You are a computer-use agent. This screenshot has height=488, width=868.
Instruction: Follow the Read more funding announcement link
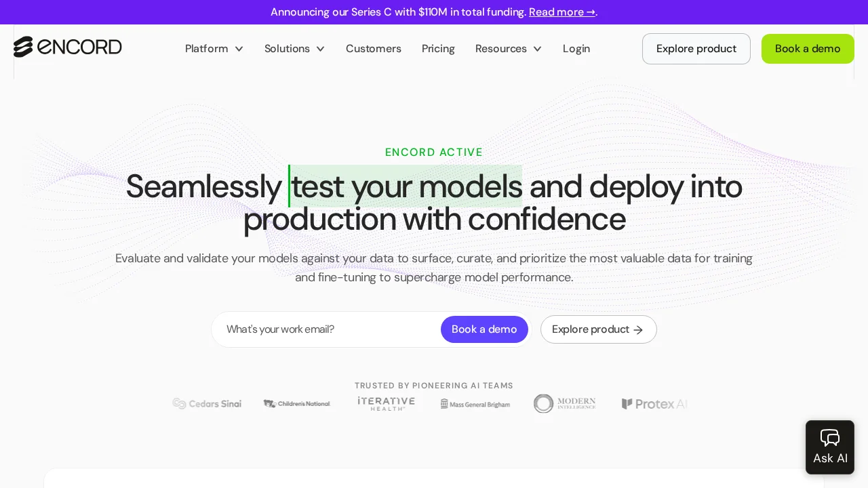(x=562, y=12)
